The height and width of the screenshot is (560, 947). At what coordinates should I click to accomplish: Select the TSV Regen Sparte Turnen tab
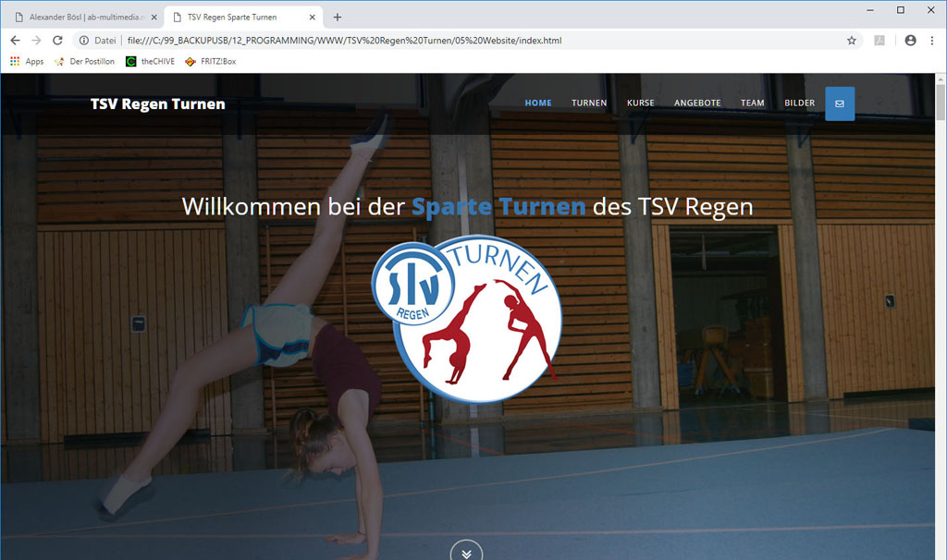(x=241, y=17)
